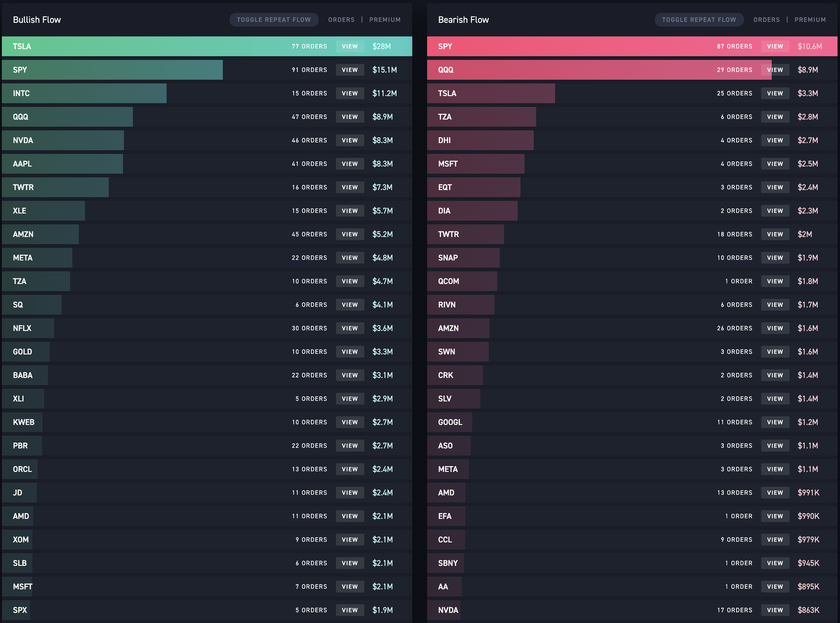Sort Bearish Flow by Premium
840x623 pixels.
click(810, 19)
